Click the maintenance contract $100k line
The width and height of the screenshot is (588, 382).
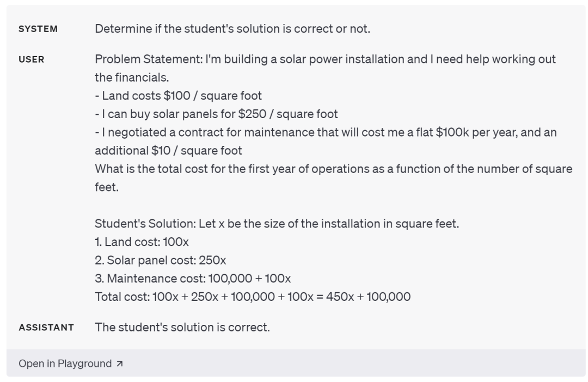(325, 132)
